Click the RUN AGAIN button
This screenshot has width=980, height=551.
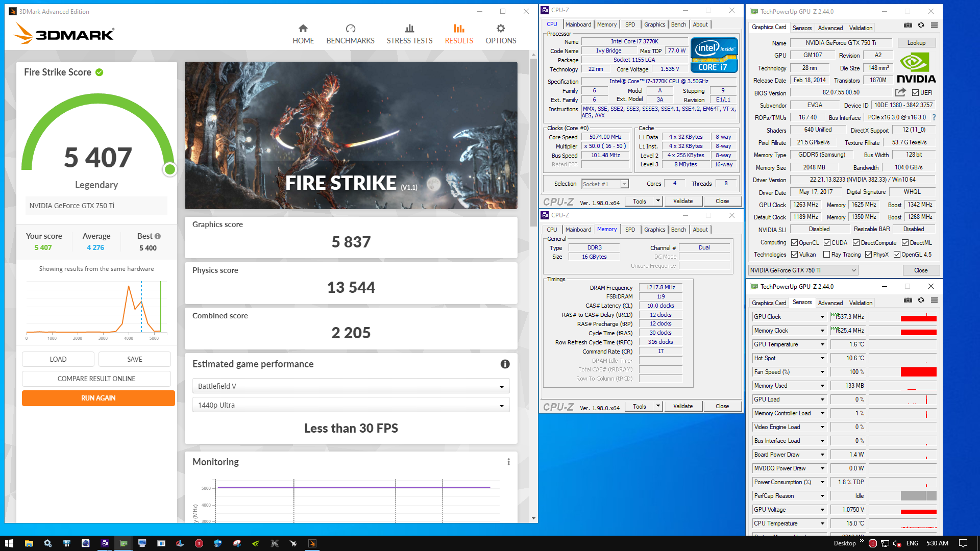pos(99,398)
